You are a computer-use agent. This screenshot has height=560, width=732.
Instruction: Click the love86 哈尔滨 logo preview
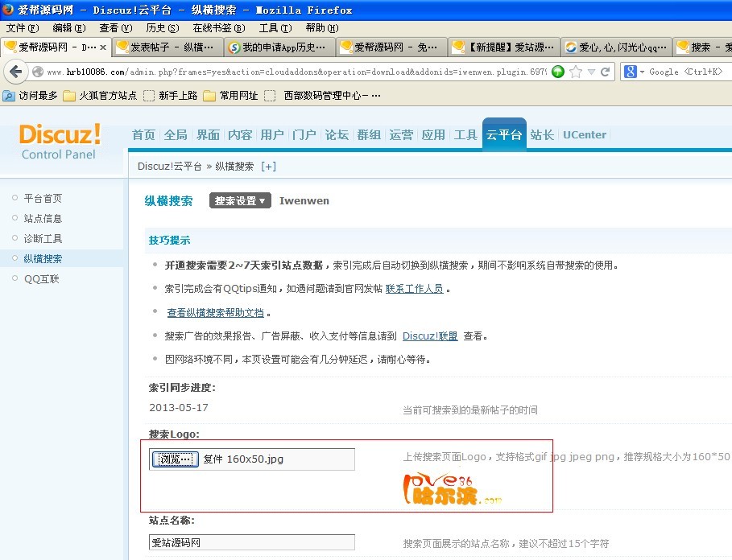pyautogui.click(x=453, y=488)
